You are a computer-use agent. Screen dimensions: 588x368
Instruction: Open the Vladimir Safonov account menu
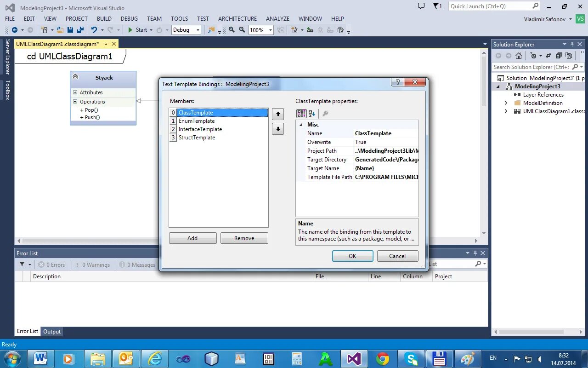click(548, 19)
